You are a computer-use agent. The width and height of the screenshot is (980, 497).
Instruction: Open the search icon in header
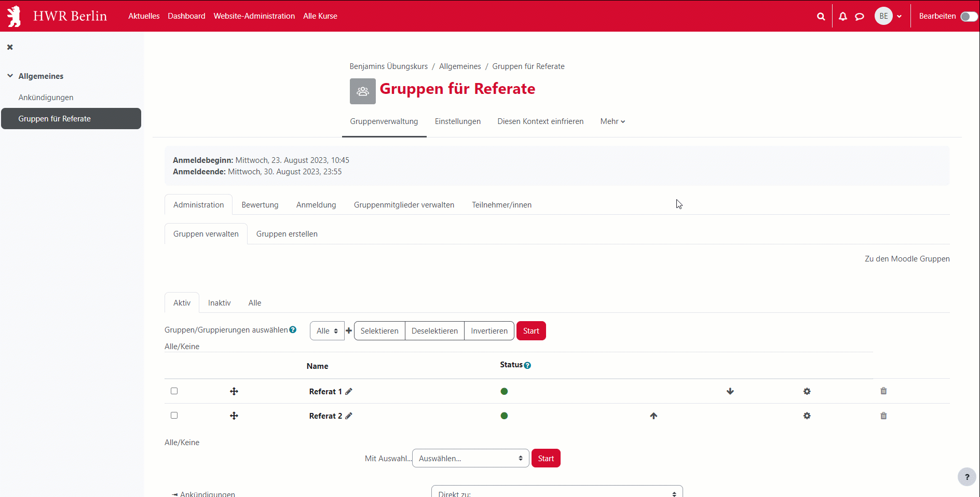(x=821, y=17)
